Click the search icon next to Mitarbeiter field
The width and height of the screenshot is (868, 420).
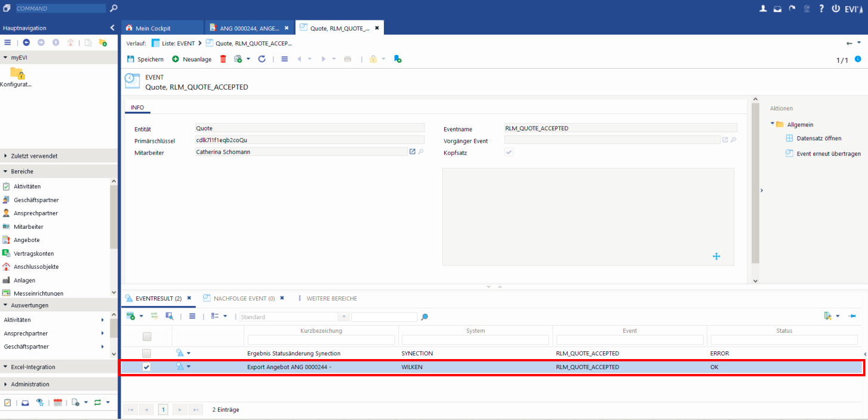coord(421,152)
